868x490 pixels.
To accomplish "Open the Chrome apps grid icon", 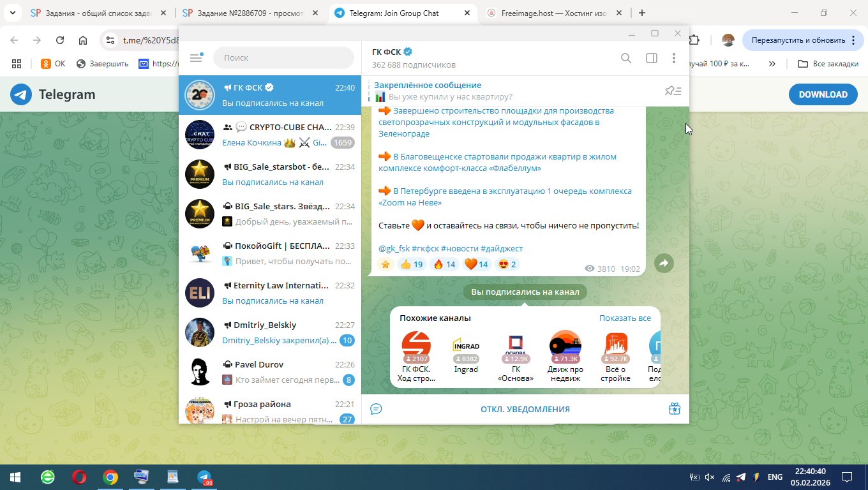I will pos(17,64).
